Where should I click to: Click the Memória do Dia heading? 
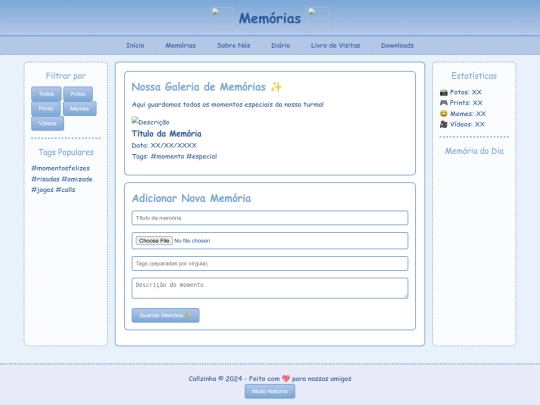(474, 151)
